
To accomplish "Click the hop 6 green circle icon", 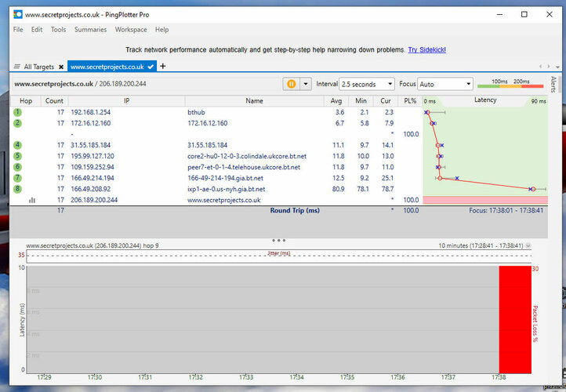I will click(17, 167).
